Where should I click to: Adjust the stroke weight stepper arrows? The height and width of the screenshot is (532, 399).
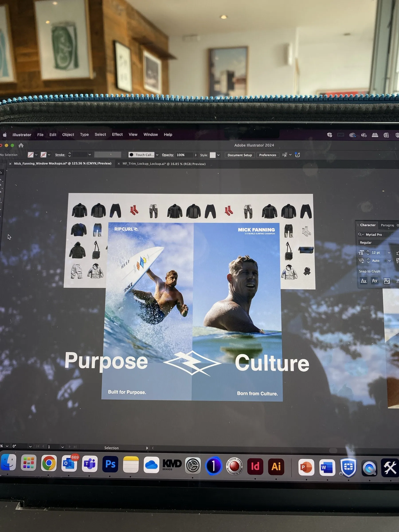[70, 155]
